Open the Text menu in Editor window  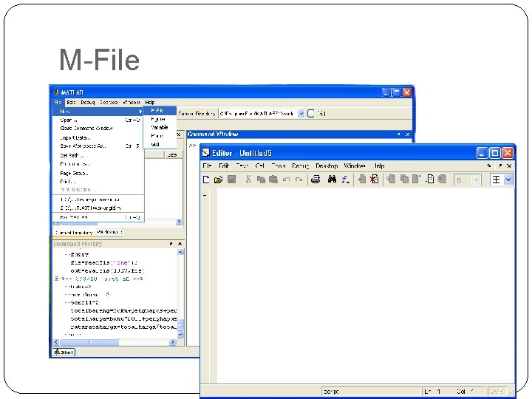coord(242,166)
